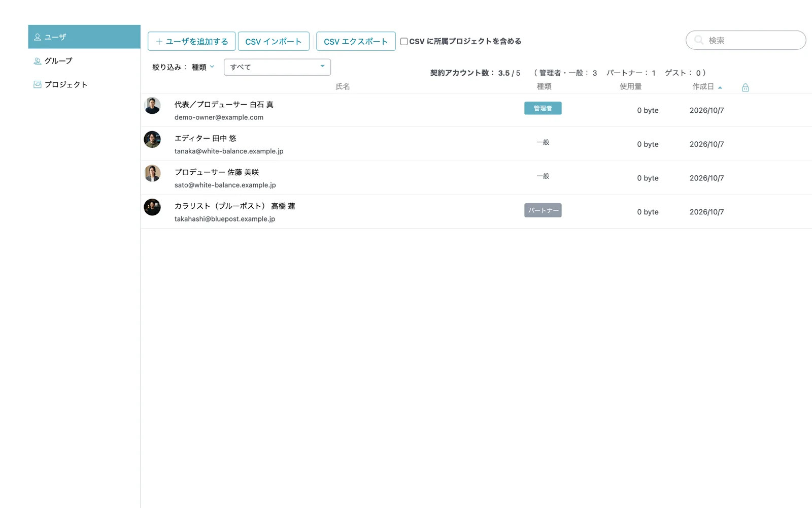The height and width of the screenshot is (508, 812).
Task: Open user カラリスト 高橋 蓮
Action: coord(235,206)
